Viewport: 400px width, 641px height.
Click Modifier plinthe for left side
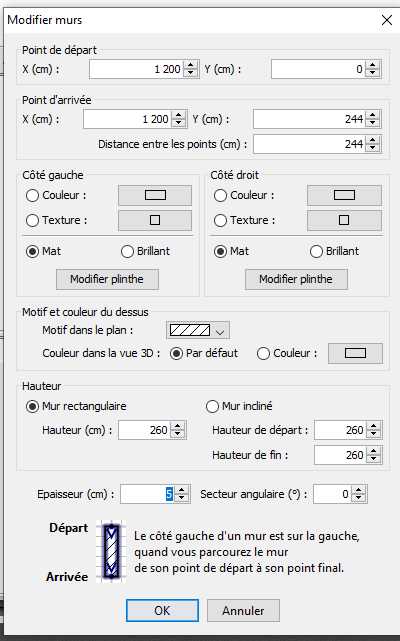(x=107, y=279)
